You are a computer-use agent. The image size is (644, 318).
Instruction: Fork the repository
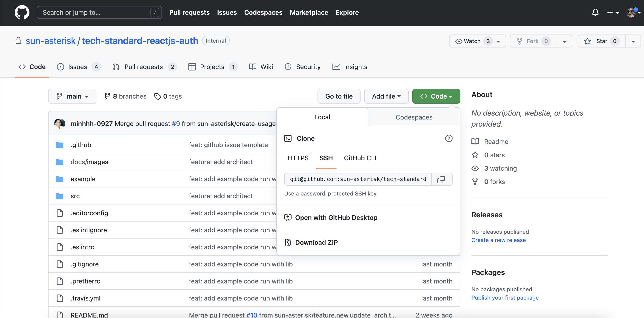533,41
